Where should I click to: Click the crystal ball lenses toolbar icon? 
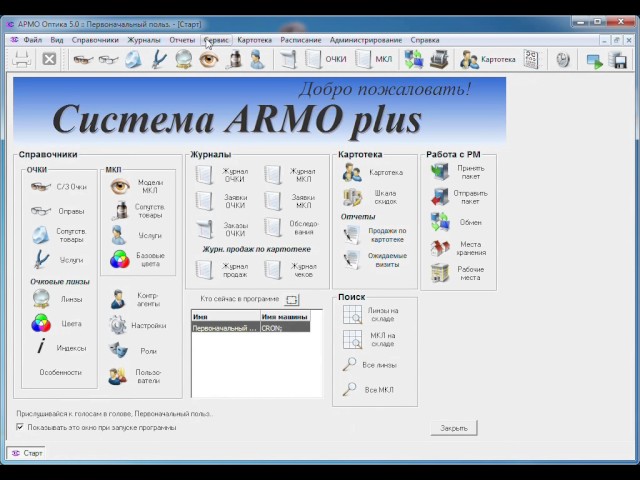pyautogui.click(x=184, y=60)
